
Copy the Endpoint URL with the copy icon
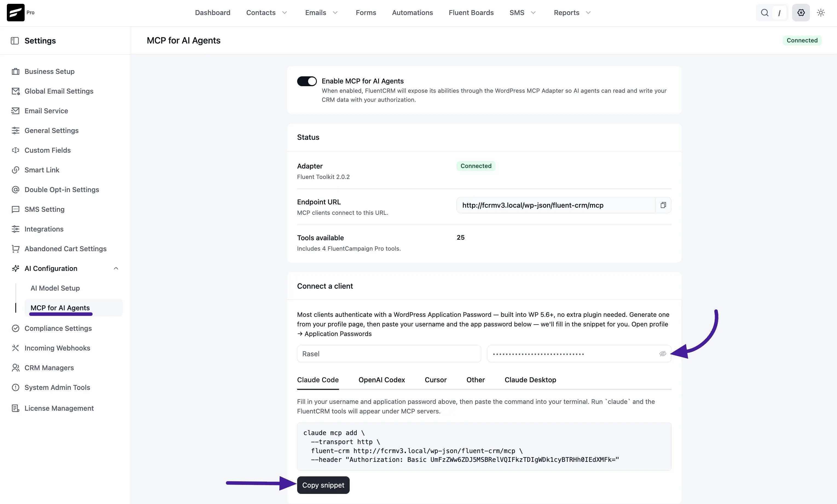pos(663,205)
